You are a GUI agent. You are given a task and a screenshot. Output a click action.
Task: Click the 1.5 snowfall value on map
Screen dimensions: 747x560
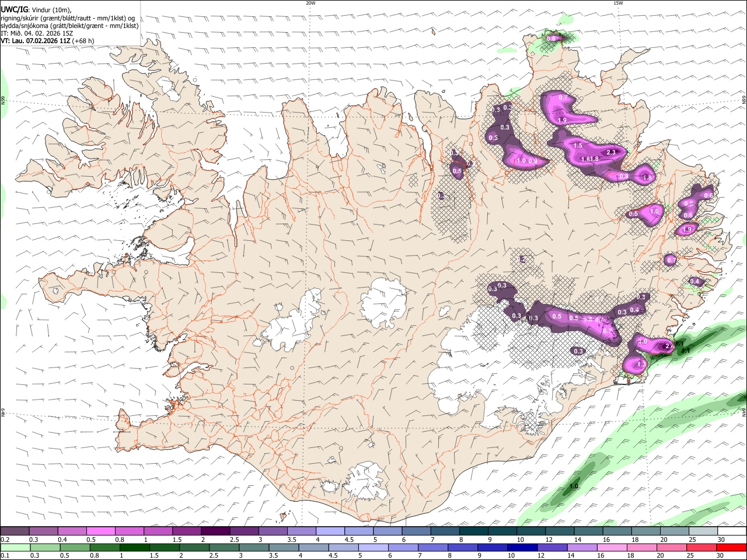tap(578, 146)
